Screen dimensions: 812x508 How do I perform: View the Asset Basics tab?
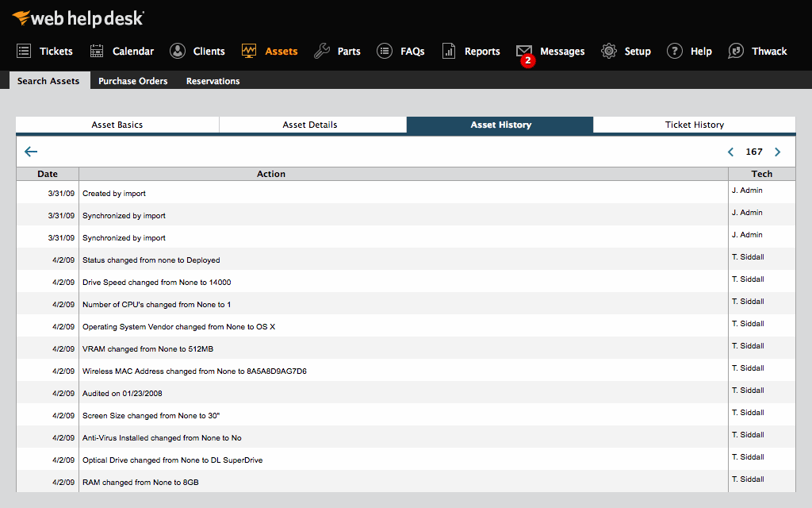point(117,125)
